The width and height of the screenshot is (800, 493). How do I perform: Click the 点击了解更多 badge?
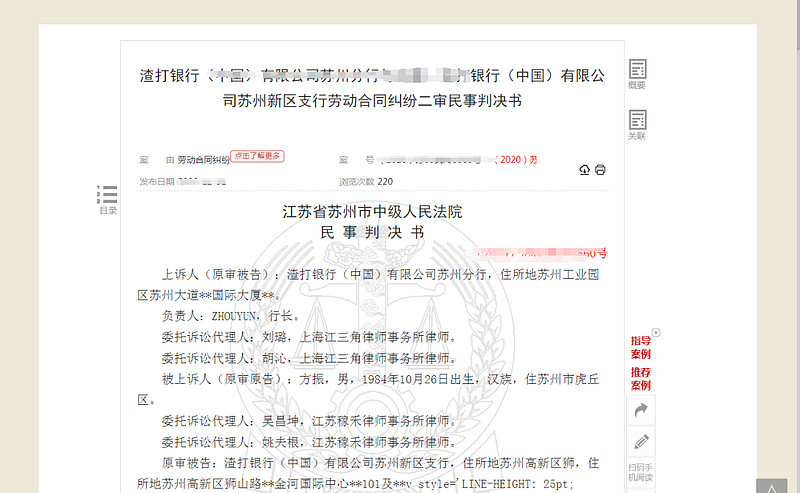pos(257,156)
